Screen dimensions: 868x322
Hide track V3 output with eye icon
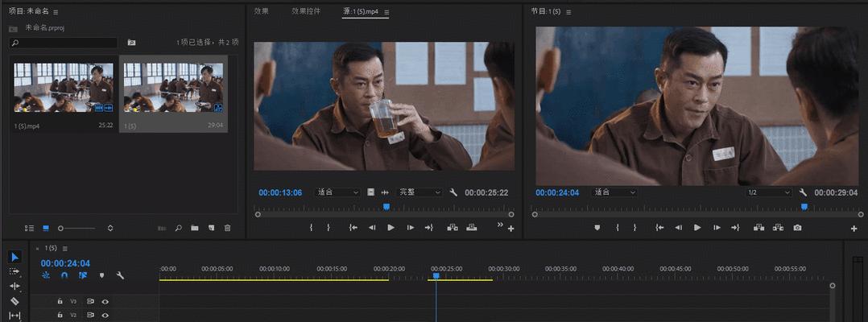pyautogui.click(x=105, y=302)
